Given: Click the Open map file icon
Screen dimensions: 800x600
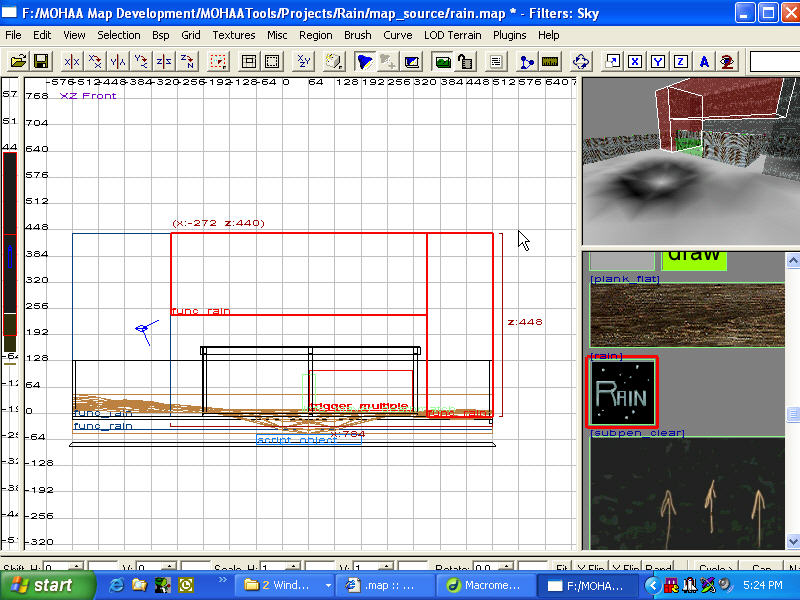Looking at the screenshot, I should [x=18, y=61].
